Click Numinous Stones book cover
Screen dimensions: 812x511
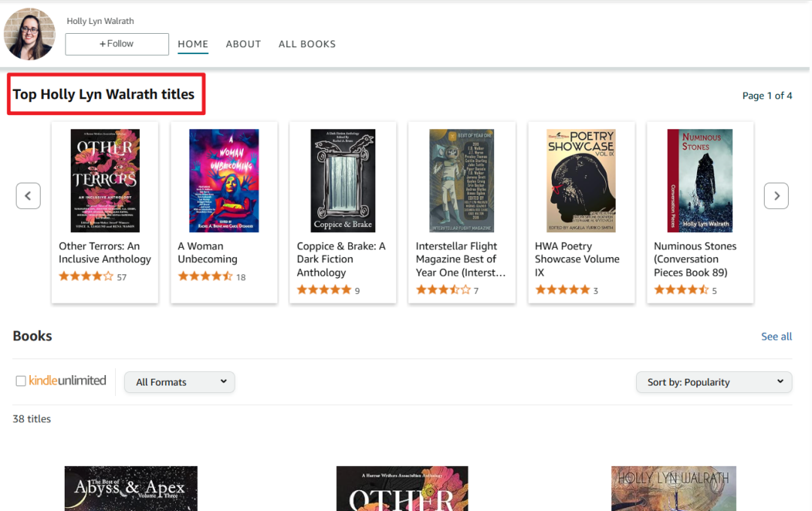click(700, 180)
